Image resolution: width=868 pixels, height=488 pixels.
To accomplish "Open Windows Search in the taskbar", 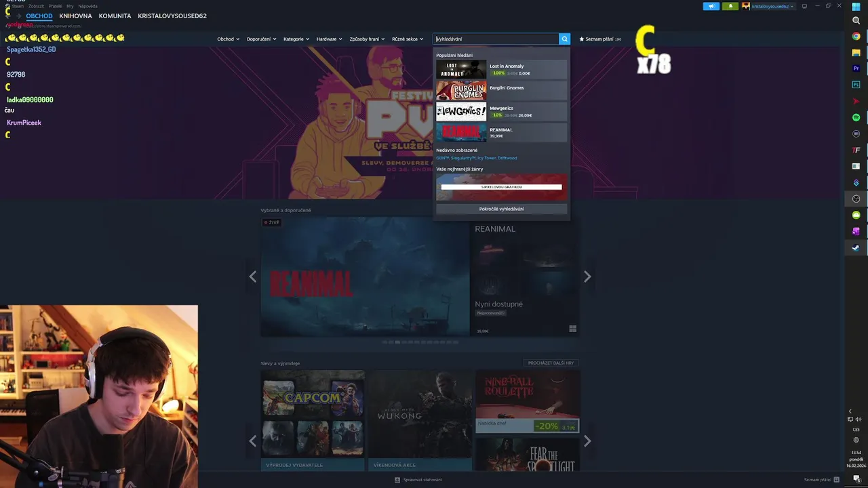I will point(856,20).
